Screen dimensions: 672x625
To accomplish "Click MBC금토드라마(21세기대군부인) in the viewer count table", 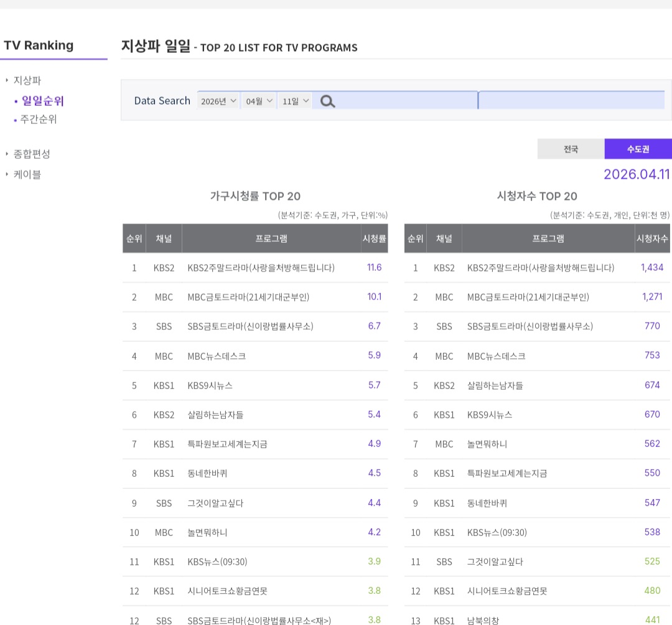I will pos(528,297).
